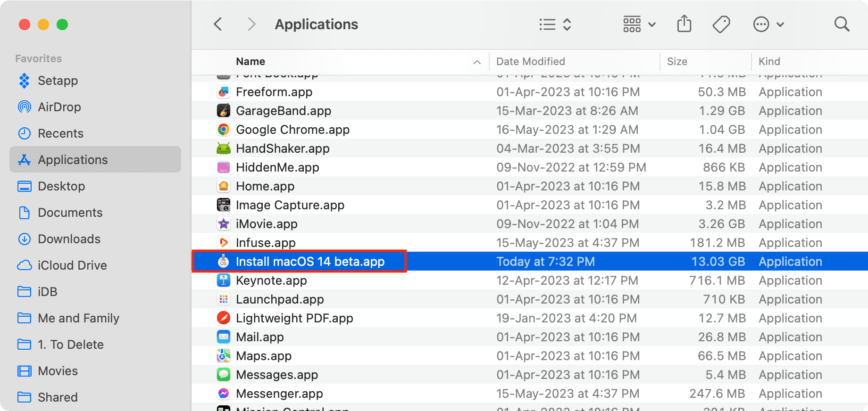Select GarageBand.app file name
The height and width of the screenshot is (411, 868).
click(284, 111)
